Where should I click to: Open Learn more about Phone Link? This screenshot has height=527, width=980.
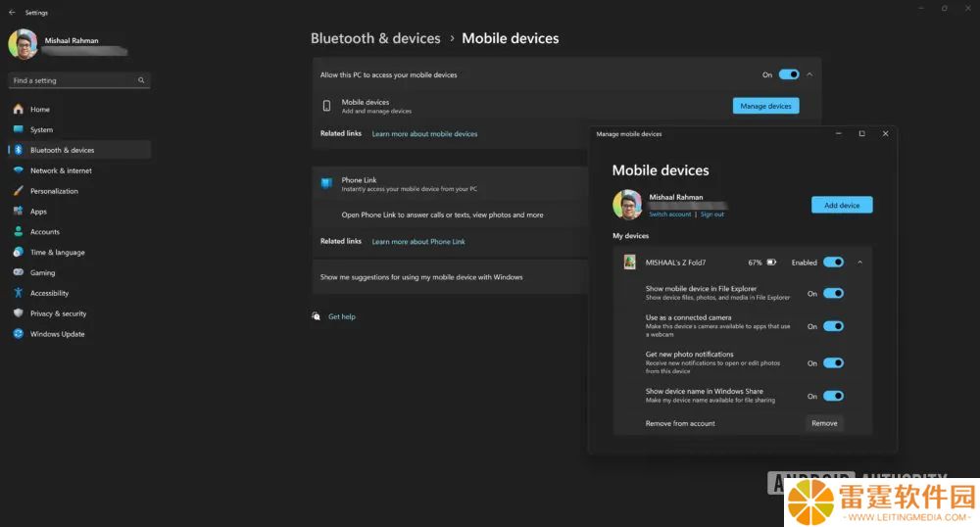click(418, 242)
